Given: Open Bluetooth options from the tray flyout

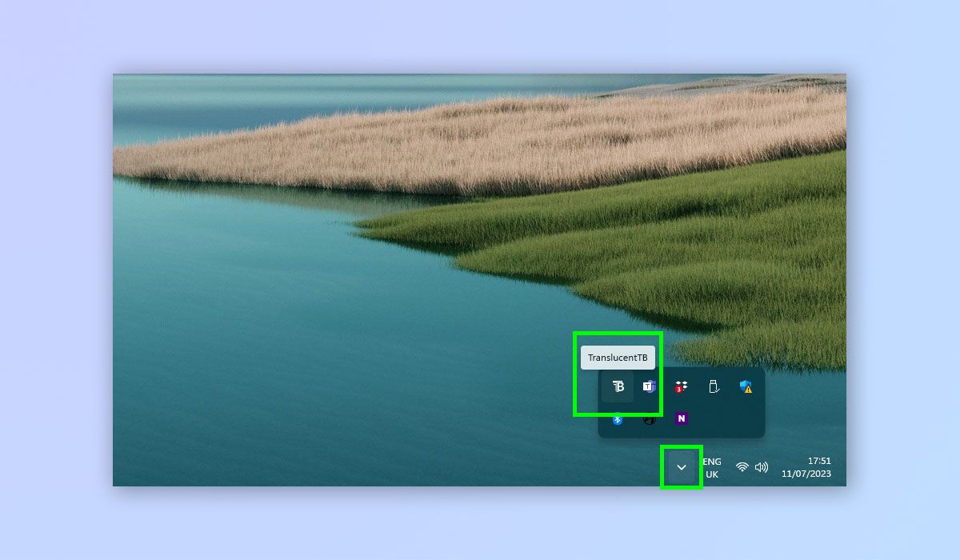Looking at the screenshot, I should point(617,418).
